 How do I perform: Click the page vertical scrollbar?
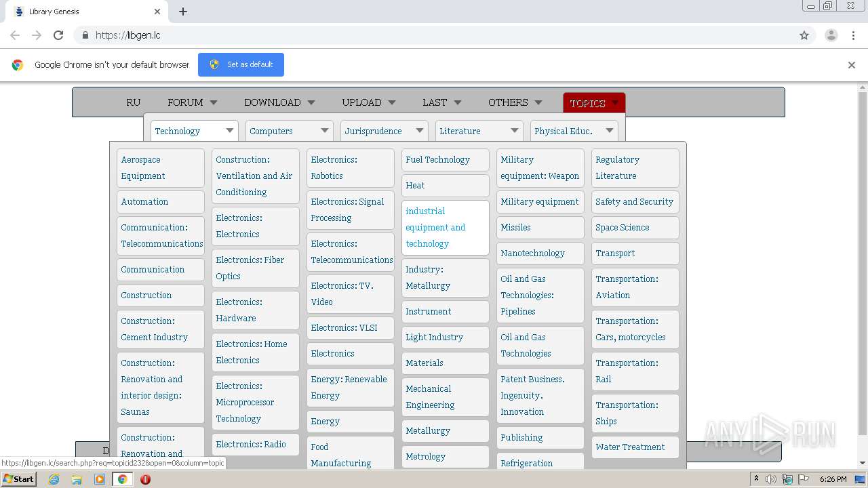(x=863, y=264)
